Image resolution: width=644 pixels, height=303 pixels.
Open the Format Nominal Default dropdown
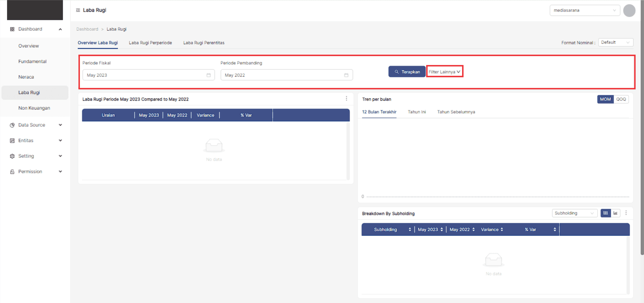pos(615,42)
